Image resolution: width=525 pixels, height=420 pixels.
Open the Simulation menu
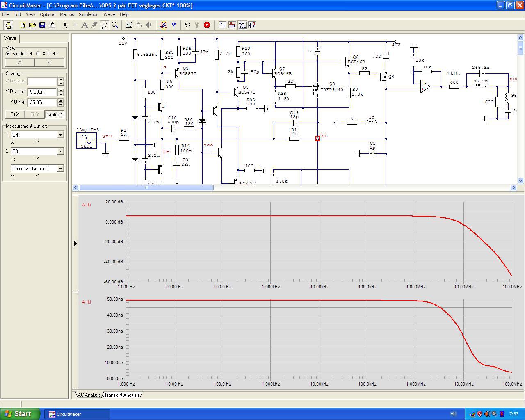(x=89, y=14)
